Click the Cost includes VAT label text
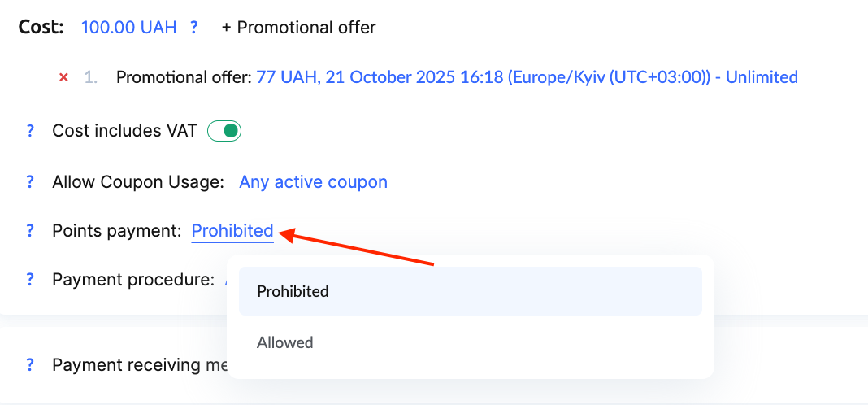Screen dimensions: 868x405 tap(124, 131)
